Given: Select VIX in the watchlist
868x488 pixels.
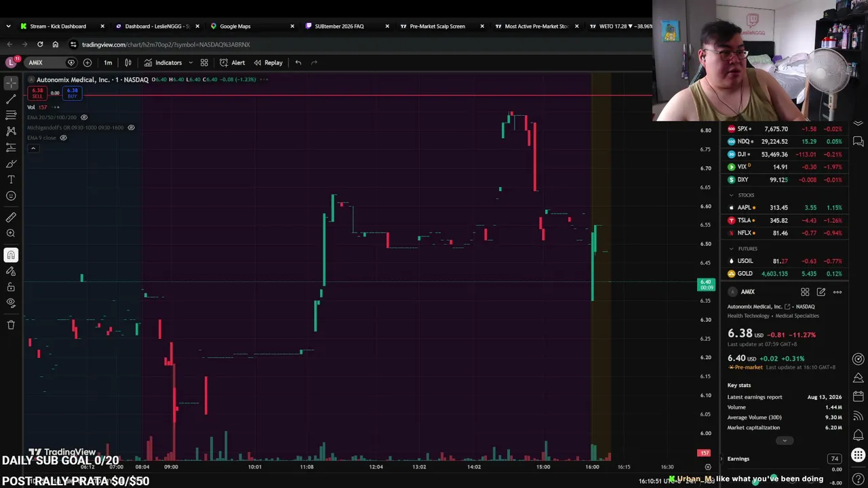Looking at the screenshot, I should (785, 167).
